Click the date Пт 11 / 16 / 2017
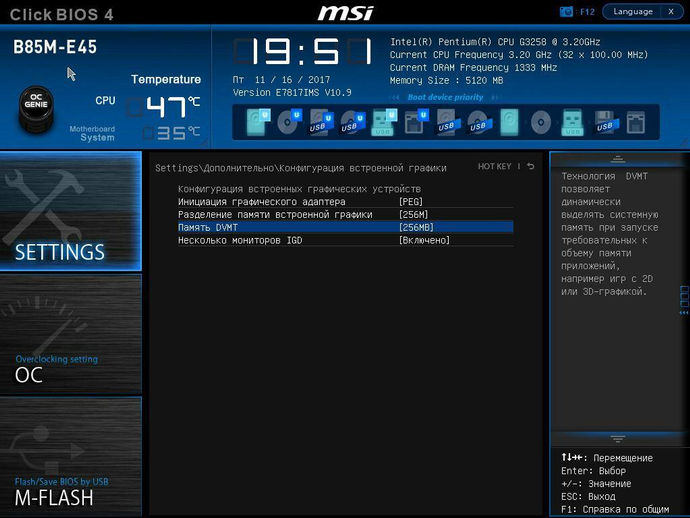Image resolution: width=690 pixels, height=518 pixels. 281,80
